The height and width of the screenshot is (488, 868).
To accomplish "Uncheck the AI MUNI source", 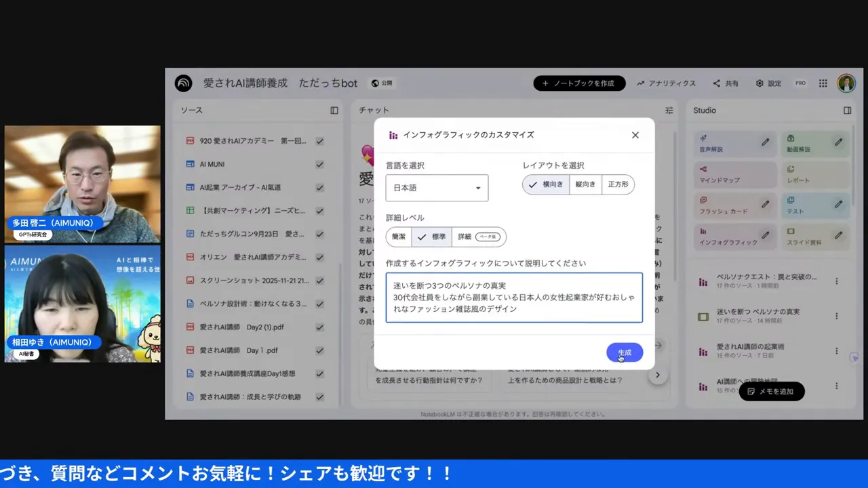I will 319,163.
